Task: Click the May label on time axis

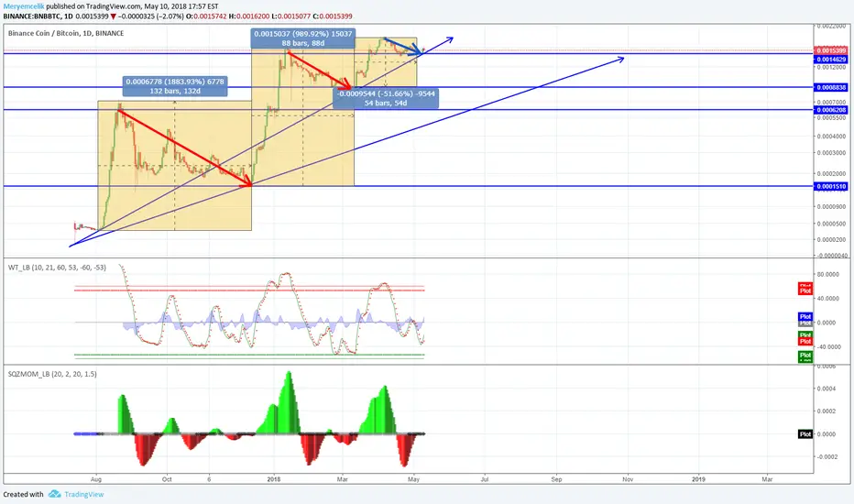Action: click(x=413, y=479)
